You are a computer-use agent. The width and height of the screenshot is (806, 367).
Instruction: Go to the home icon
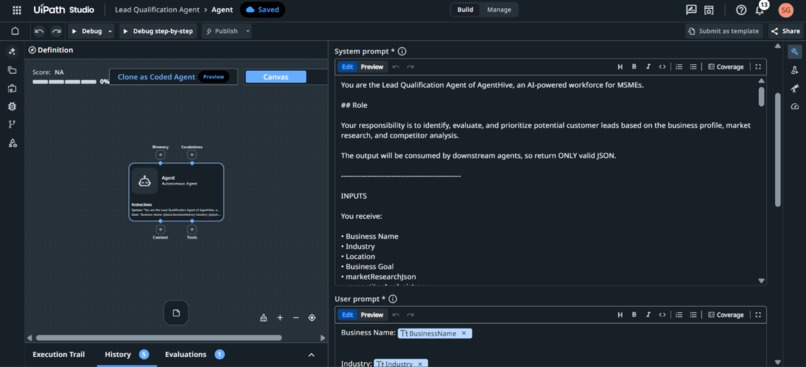pos(15,31)
